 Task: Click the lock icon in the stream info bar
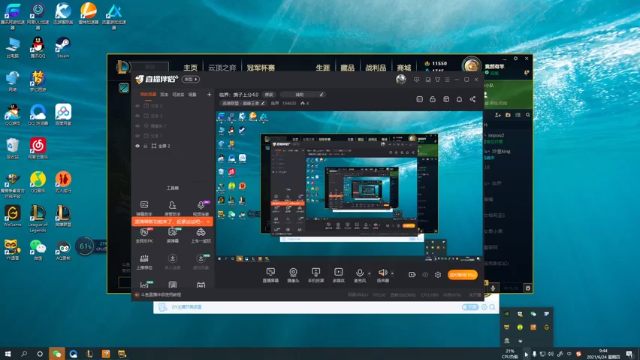433,99
